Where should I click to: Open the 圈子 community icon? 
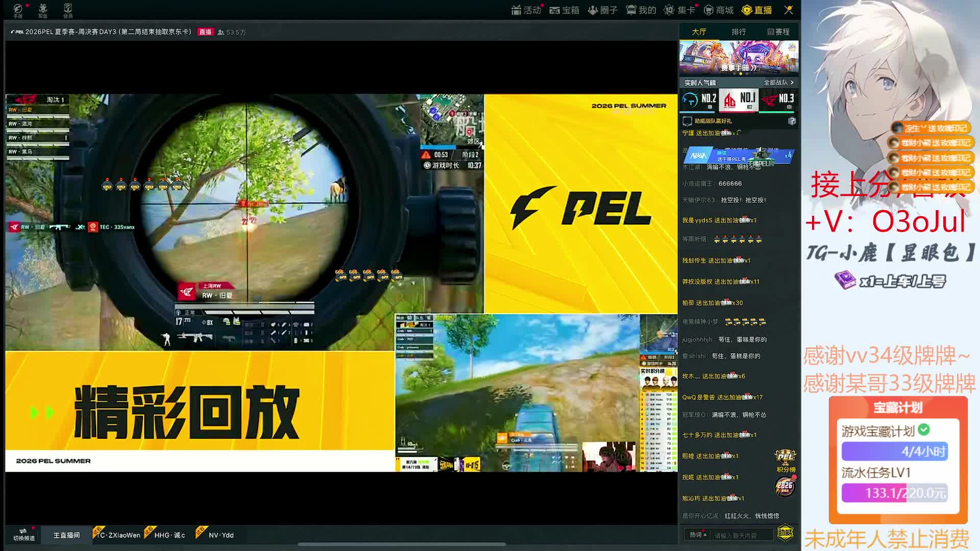point(602,10)
